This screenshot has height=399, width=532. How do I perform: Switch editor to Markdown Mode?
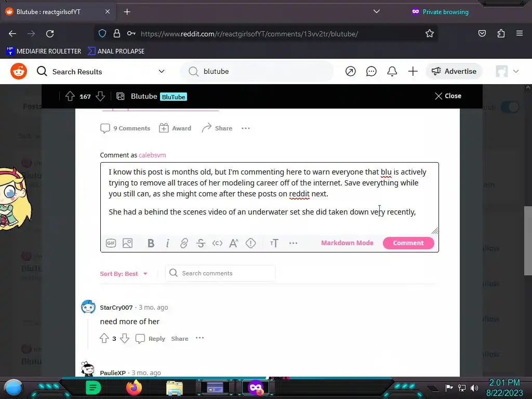347,243
